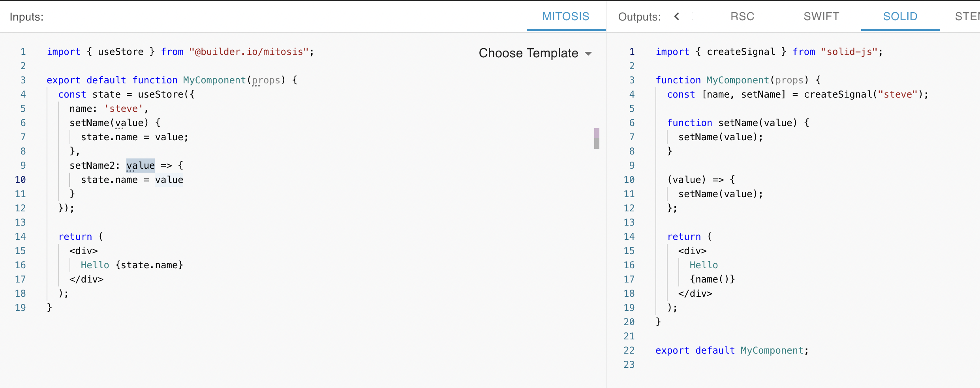Switch to the SWIFT output tab
The image size is (980, 388).
point(821,17)
